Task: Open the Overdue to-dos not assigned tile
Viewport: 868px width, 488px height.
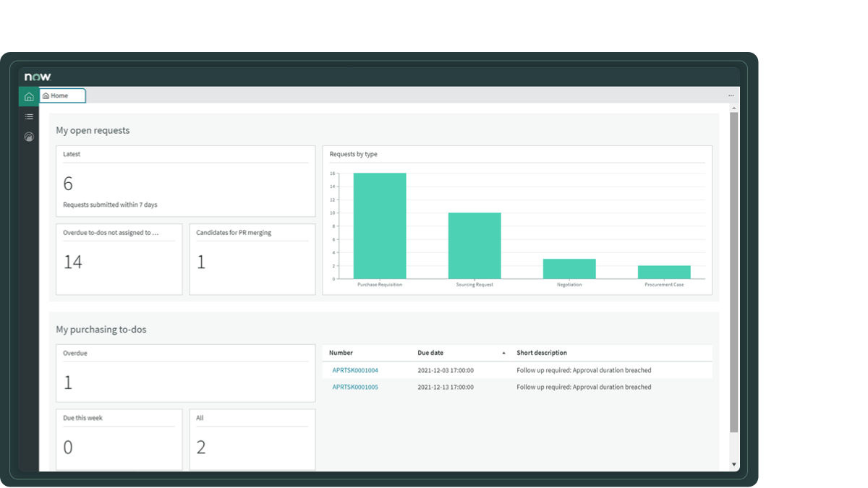Action: 119,259
